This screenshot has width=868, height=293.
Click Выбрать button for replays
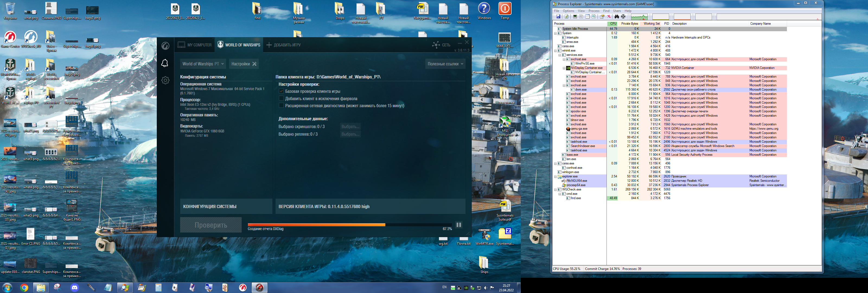click(x=350, y=134)
